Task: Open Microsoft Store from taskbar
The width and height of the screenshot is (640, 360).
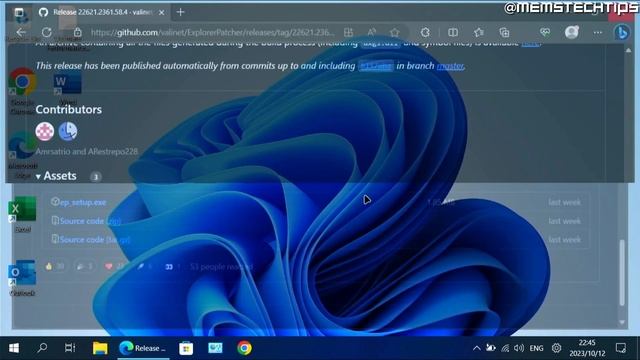Action: tap(186, 348)
